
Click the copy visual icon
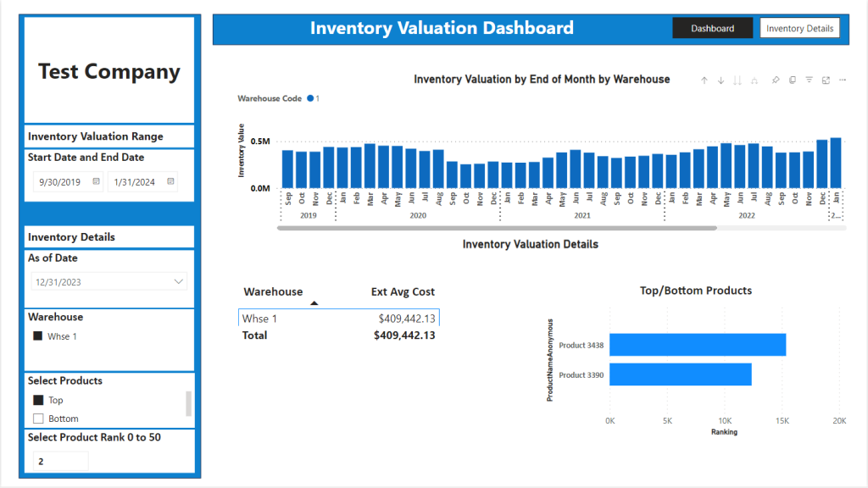pyautogui.click(x=793, y=80)
